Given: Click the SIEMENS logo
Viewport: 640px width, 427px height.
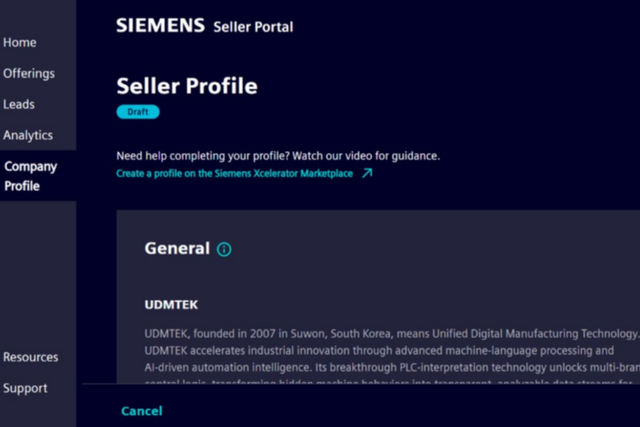Looking at the screenshot, I should tap(160, 25).
